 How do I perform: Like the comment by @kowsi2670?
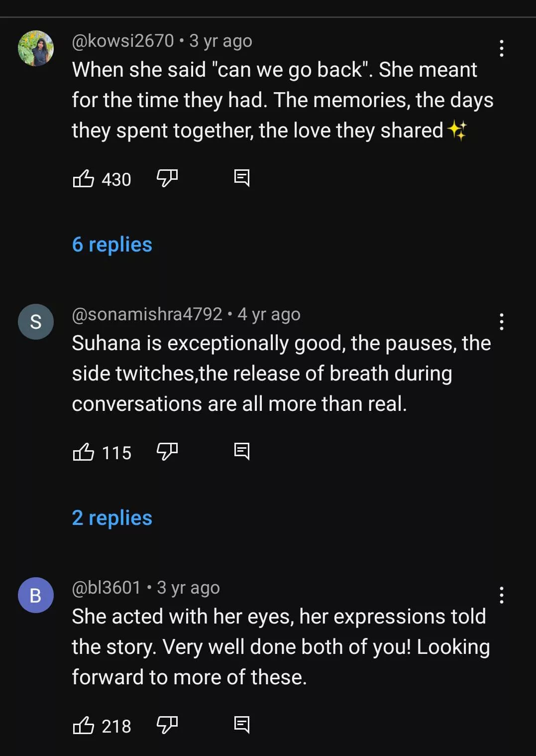(x=84, y=178)
